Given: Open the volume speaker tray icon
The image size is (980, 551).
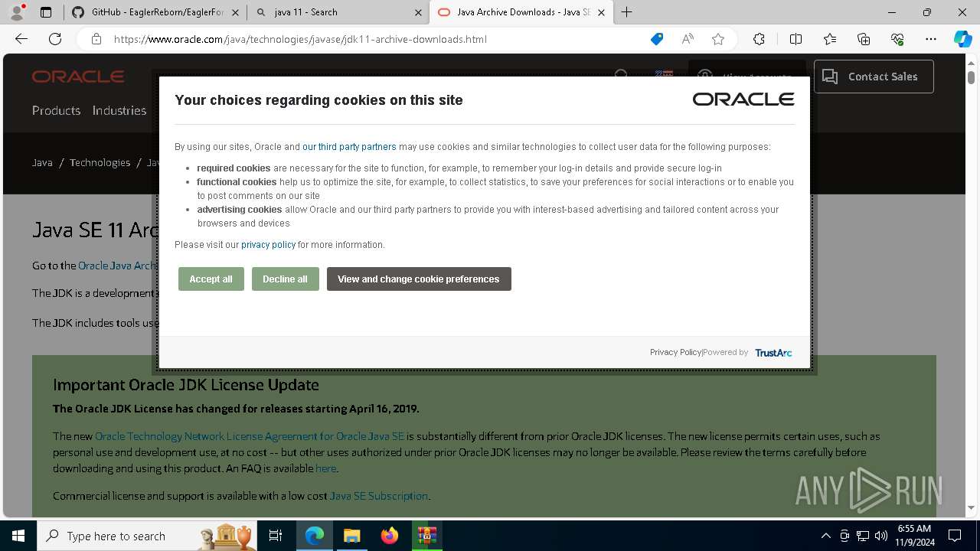Looking at the screenshot, I should point(881,536).
